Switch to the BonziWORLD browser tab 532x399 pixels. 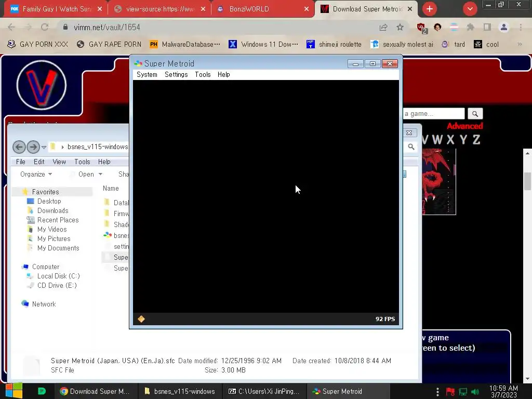[263, 9]
